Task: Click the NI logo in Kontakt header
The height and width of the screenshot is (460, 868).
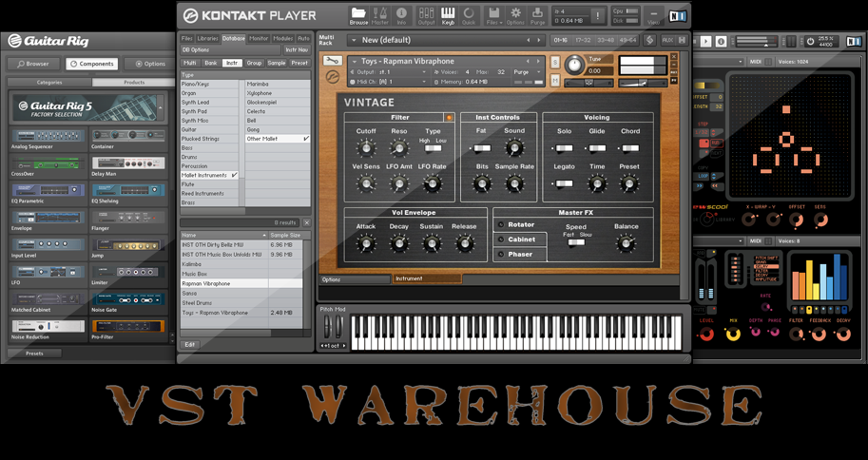Action: pyautogui.click(x=677, y=15)
